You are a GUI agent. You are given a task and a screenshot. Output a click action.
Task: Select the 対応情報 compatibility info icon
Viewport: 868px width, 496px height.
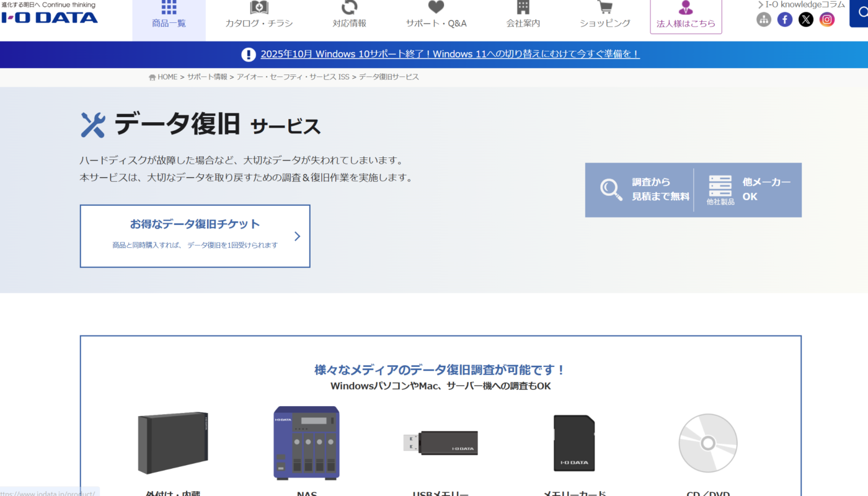[x=348, y=7]
